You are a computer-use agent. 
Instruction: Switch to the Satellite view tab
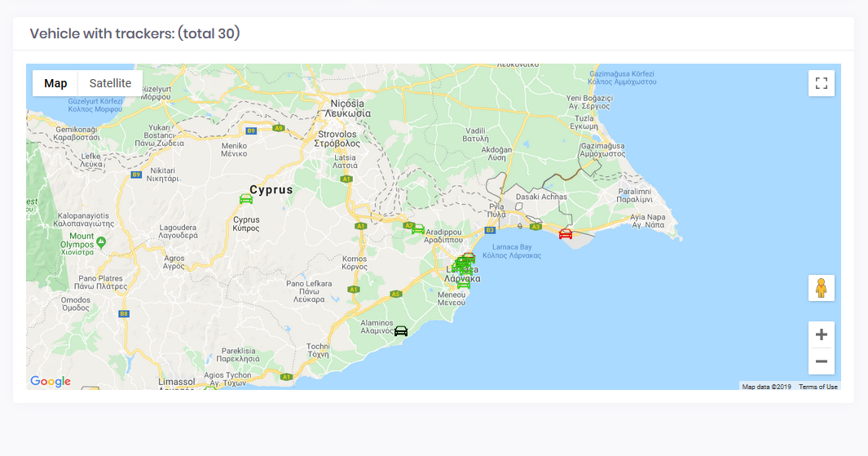110,83
